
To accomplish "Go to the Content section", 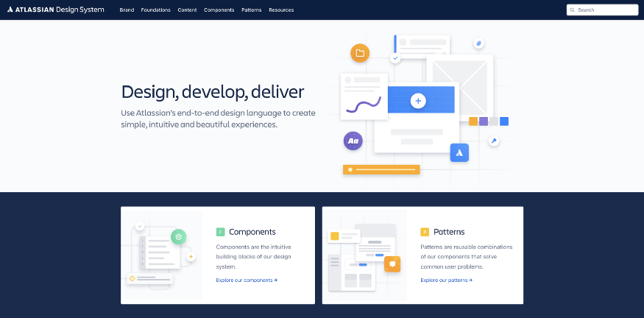I will click(187, 10).
